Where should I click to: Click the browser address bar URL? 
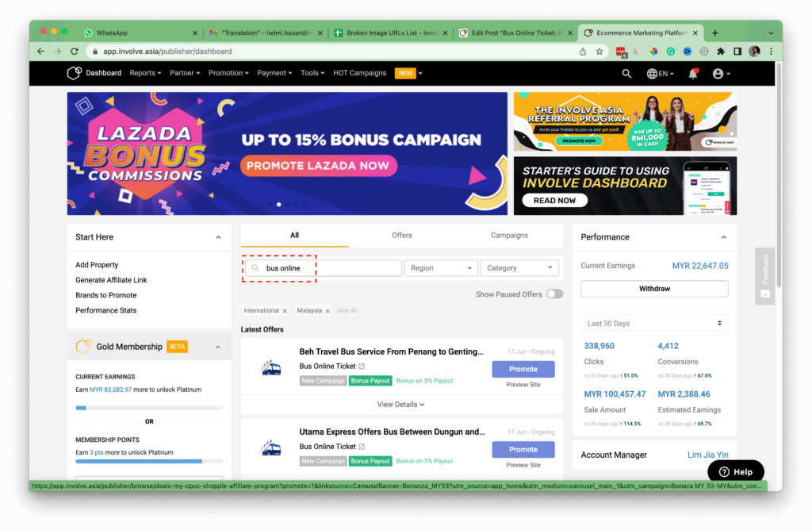pos(167,52)
